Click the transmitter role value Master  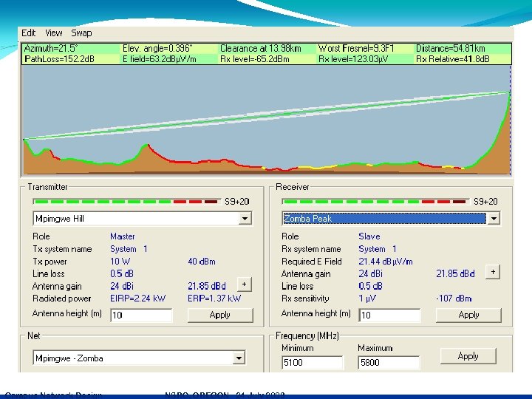point(123,236)
